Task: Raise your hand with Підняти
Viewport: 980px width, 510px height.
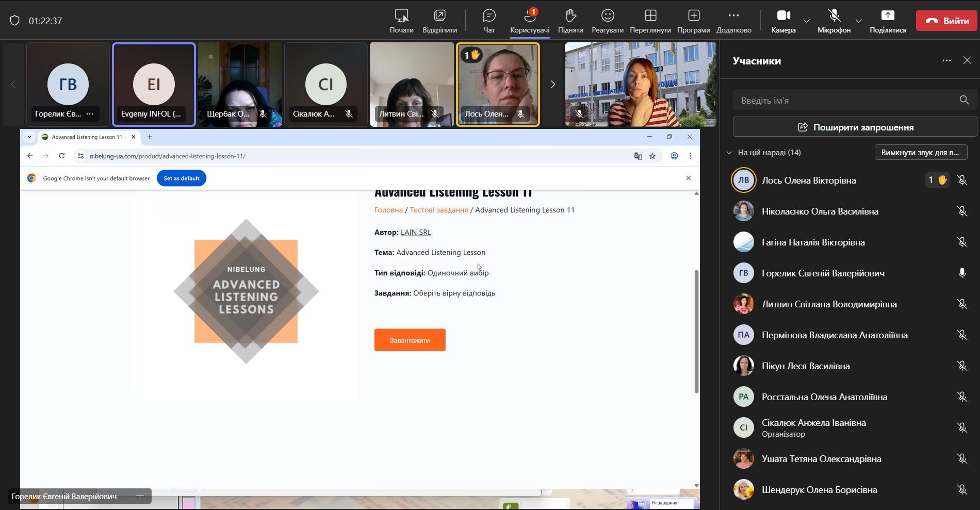Action: click(x=570, y=21)
